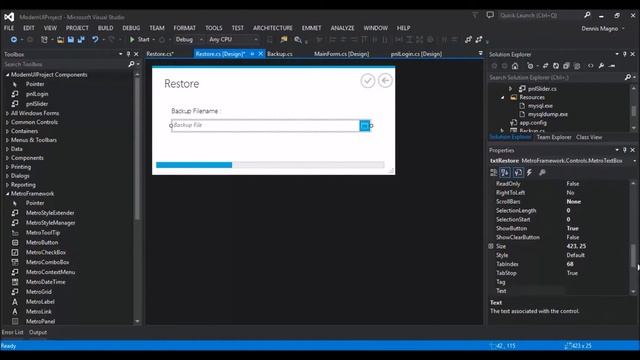Screen dimensions: 640x360
Task: Open the Debug configuration dropdown
Action: (201, 40)
